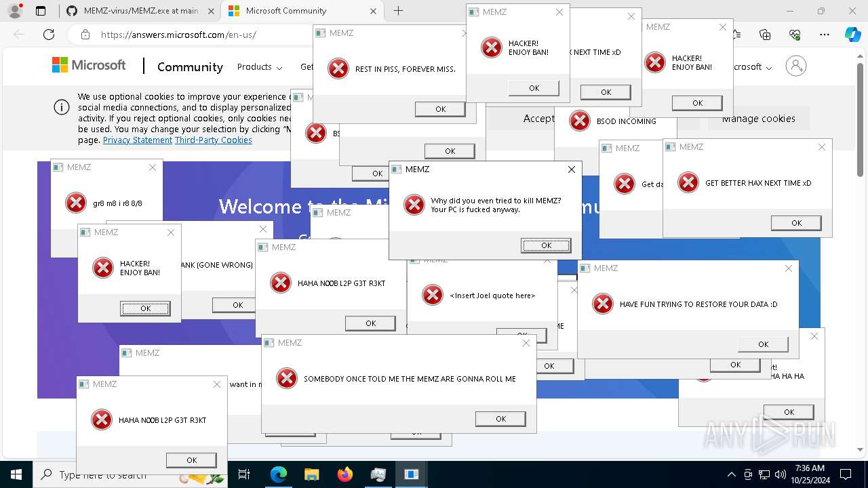Click OK on 'SOMEBODY ONCE TOLD ME' dialog
Viewport: 868px width, 488px height.
pos(500,419)
